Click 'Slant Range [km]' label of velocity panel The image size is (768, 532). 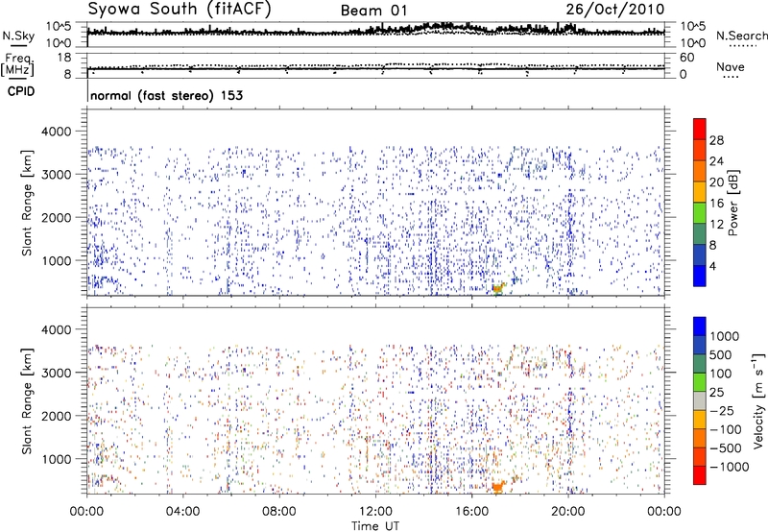[27, 401]
